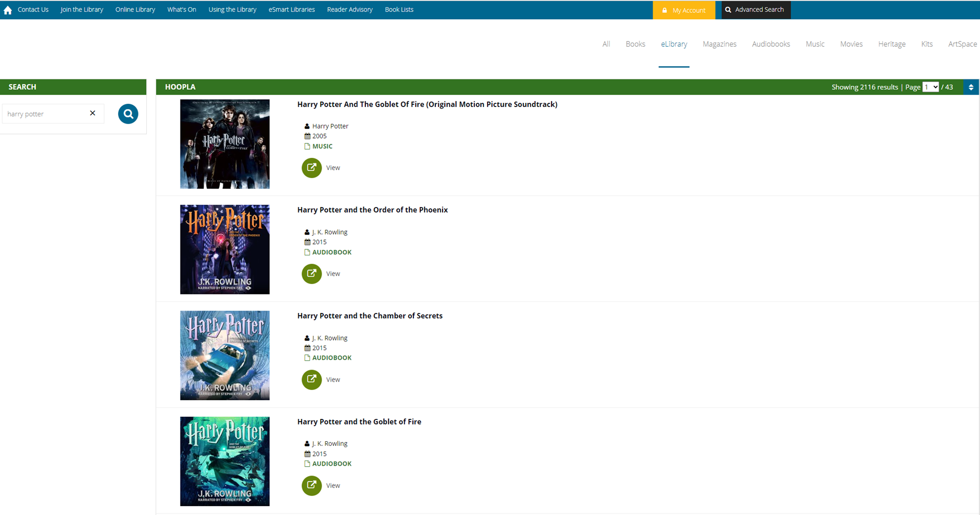Open Book Lists menu item

tap(399, 9)
